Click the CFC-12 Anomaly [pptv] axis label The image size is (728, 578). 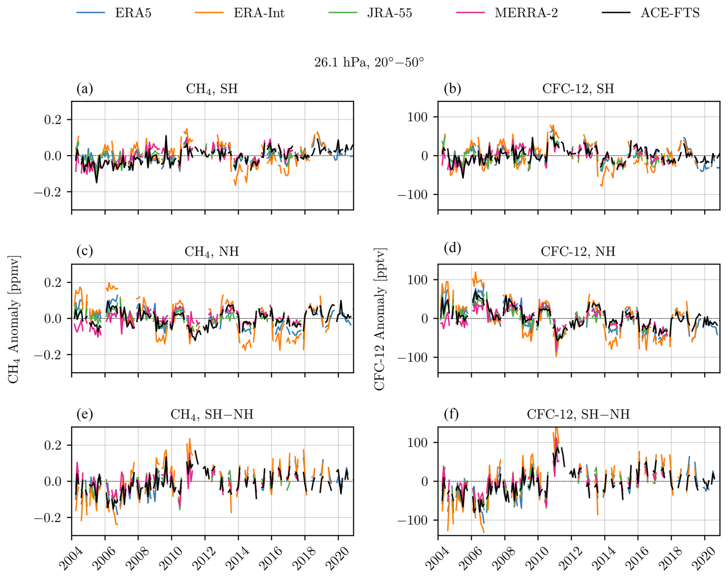click(x=380, y=319)
